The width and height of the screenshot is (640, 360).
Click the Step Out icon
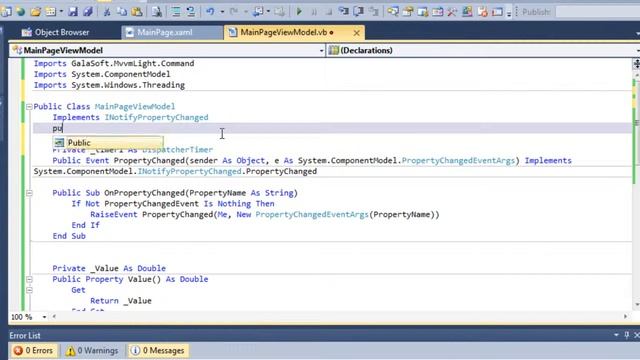click(374, 12)
